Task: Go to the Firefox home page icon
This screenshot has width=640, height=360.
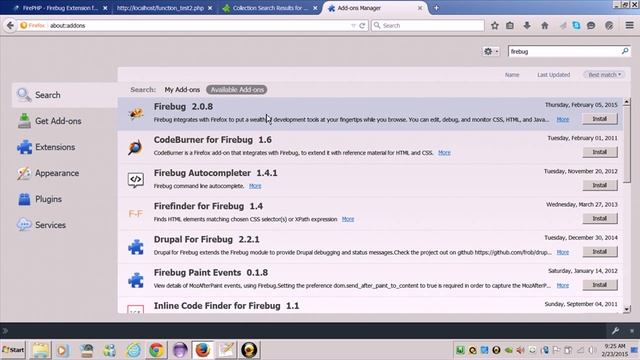Action: coord(544,25)
